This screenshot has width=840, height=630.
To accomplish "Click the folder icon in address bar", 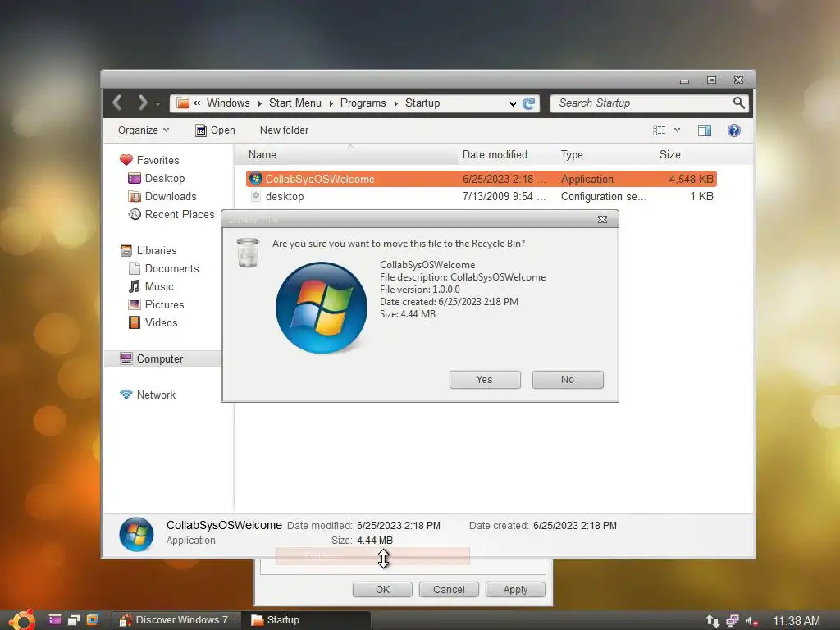I will coord(183,103).
